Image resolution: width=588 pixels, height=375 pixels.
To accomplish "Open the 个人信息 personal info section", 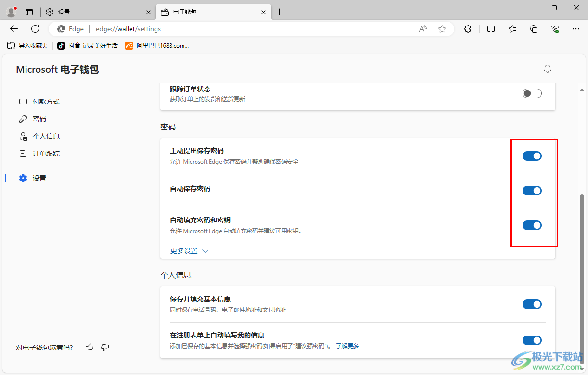I will coord(46,136).
